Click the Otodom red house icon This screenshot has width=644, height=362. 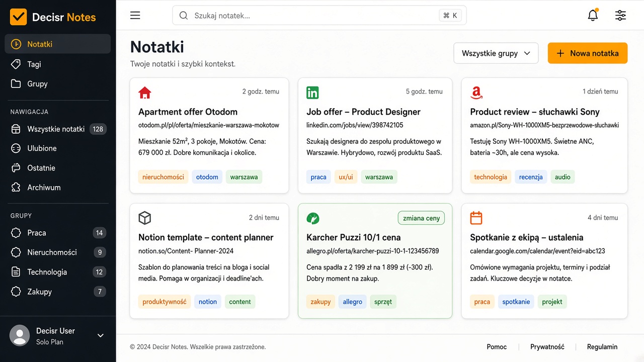coord(144,93)
